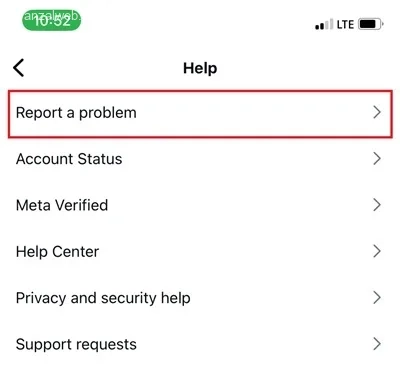Tap the chevron next to Meta Verified

pos(377,205)
